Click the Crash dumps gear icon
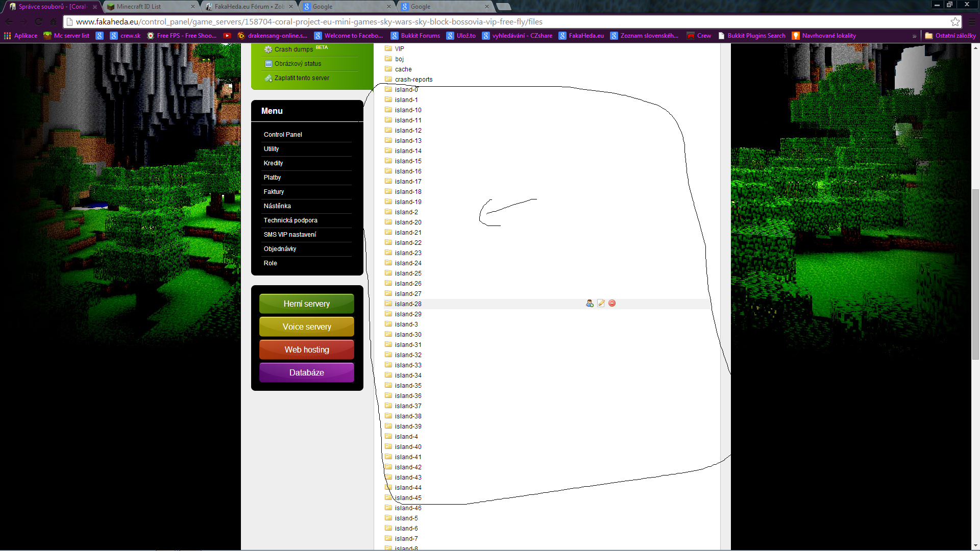This screenshot has width=980, height=551. 268,49
